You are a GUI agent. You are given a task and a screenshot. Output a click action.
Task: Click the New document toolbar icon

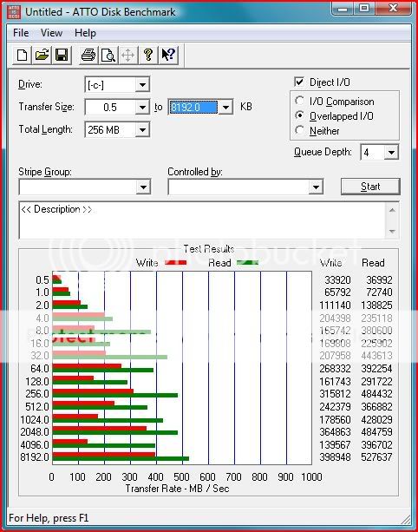[x=22, y=55]
